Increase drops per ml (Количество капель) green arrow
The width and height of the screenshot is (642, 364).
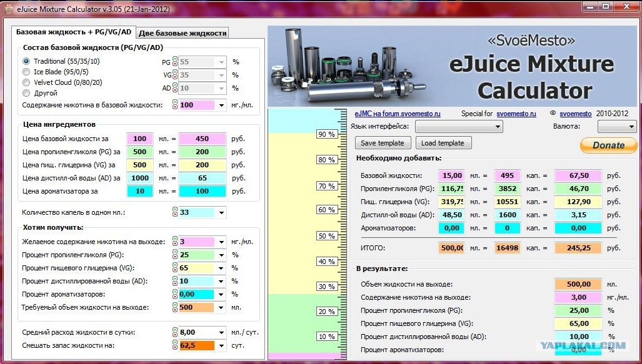[175, 210]
